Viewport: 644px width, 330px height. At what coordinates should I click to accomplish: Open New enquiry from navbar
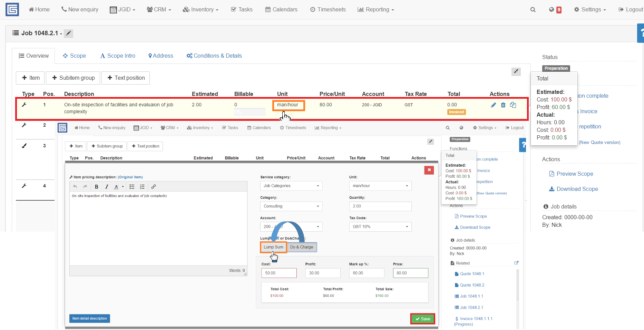pyautogui.click(x=80, y=10)
